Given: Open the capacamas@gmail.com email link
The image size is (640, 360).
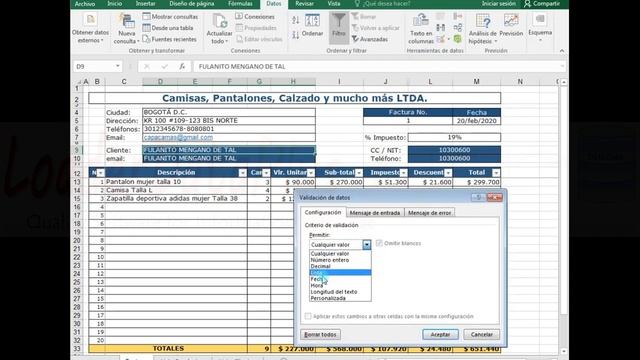Looking at the screenshot, I should pos(178,138).
